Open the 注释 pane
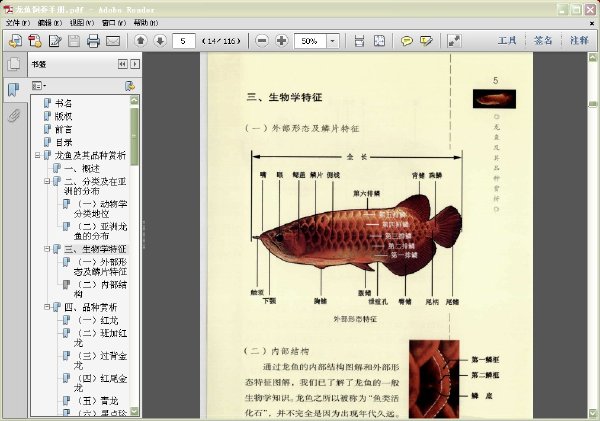Viewport: 600px width, 421px height. point(579,40)
